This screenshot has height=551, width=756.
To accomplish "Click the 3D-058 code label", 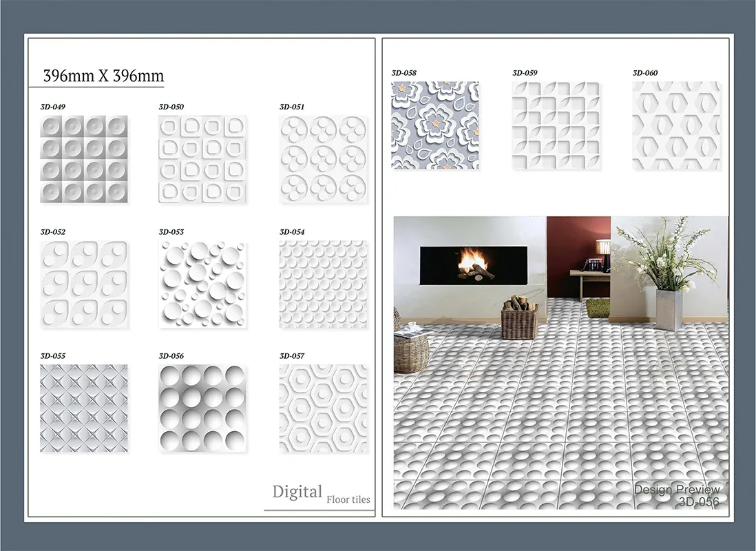I will [403, 73].
